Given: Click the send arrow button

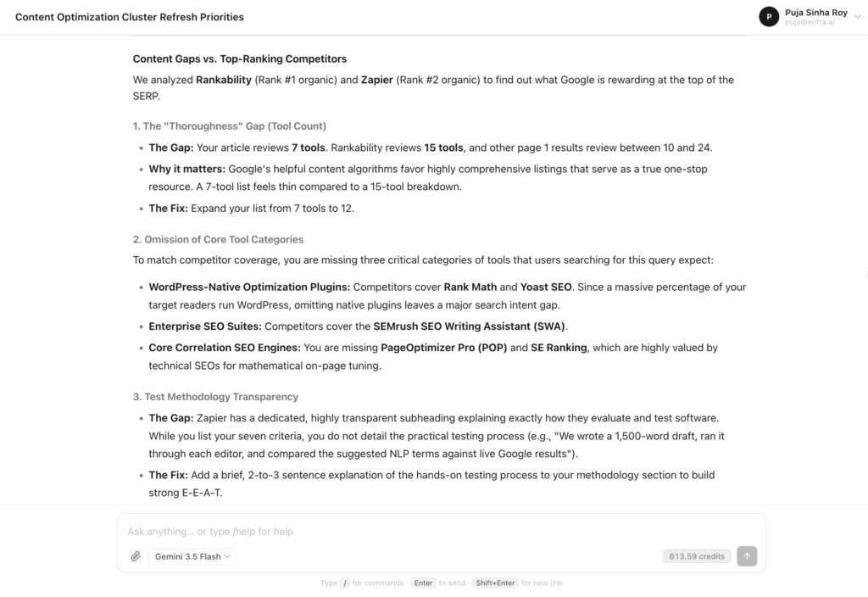Looking at the screenshot, I should (747, 556).
